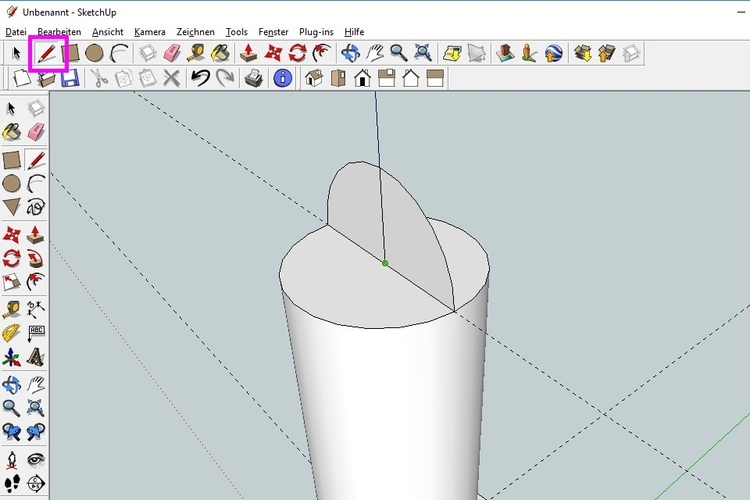Choose the Circle tool in the top toolbar
This screenshot has width=750, height=500.
(94, 53)
